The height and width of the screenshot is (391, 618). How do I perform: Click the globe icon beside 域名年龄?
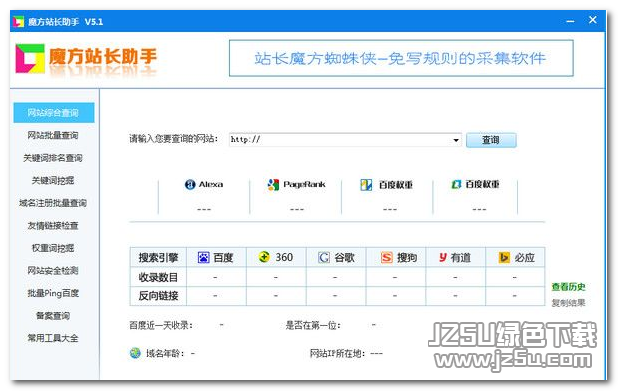click(135, 353)
